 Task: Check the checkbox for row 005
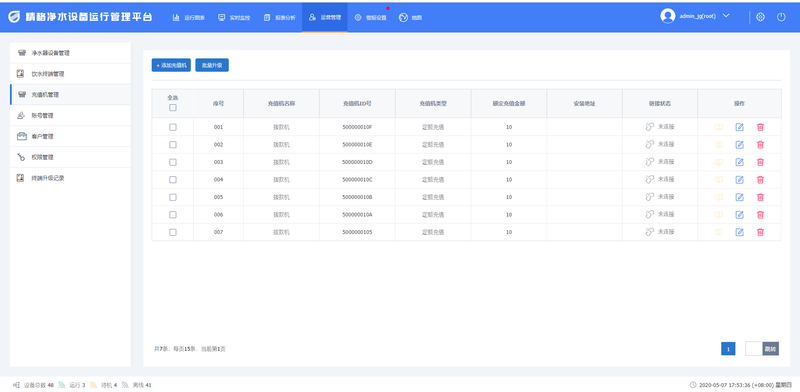click(173, 197)
